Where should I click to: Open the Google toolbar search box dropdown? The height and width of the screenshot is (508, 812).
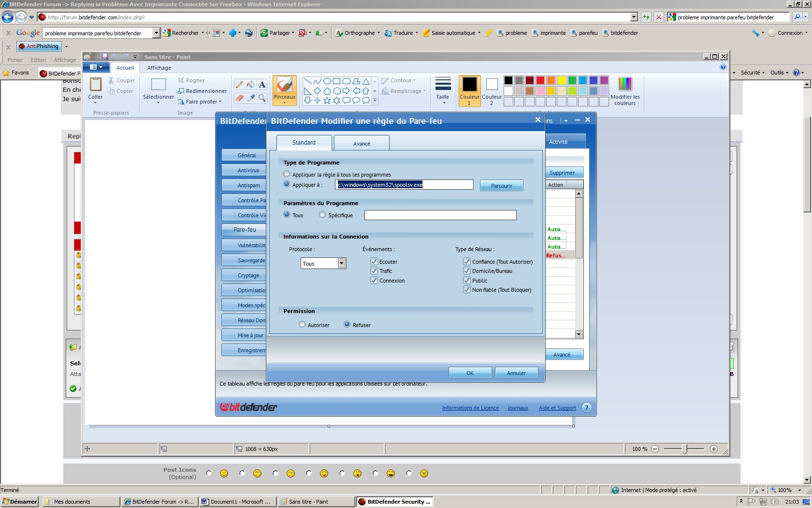(156, 33)
